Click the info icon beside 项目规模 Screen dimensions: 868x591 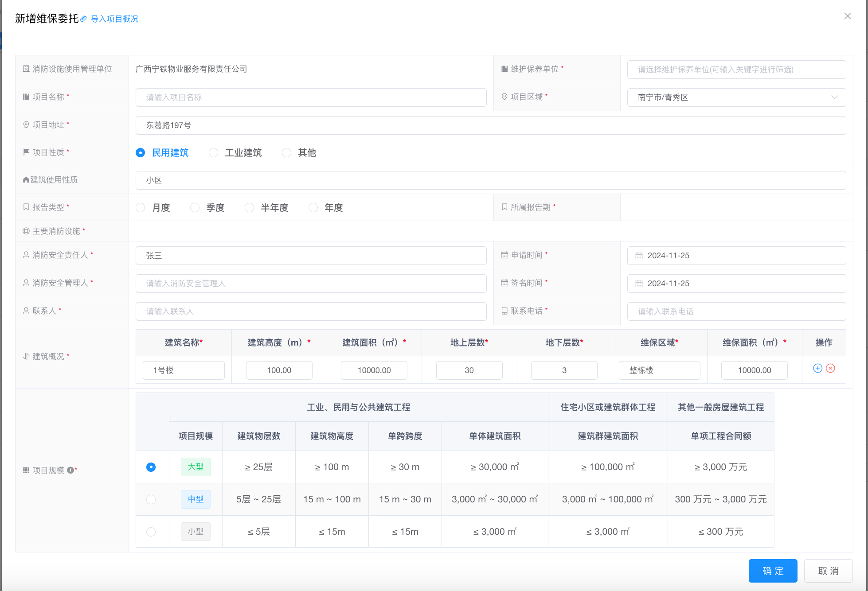pos(70,470)
